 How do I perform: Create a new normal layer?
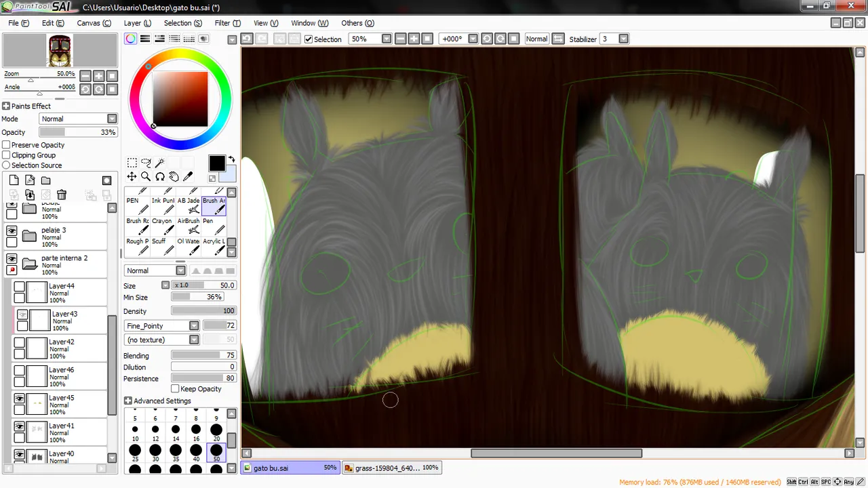pos(14,180)
